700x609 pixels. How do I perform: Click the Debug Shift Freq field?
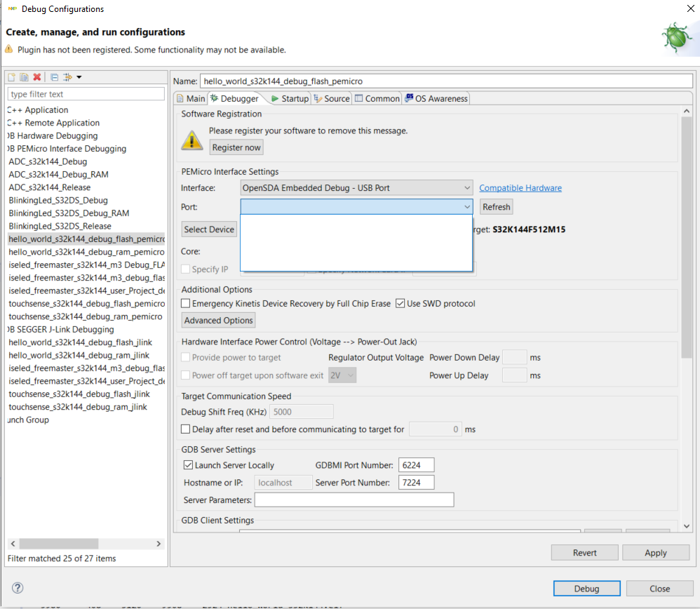point(302,412)
